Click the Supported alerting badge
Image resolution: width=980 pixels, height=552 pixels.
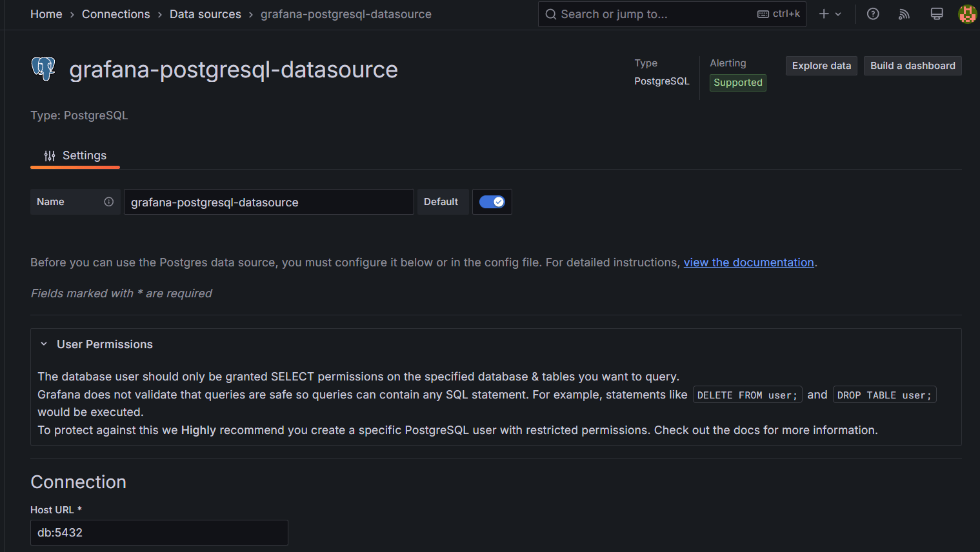coord(738,83)
